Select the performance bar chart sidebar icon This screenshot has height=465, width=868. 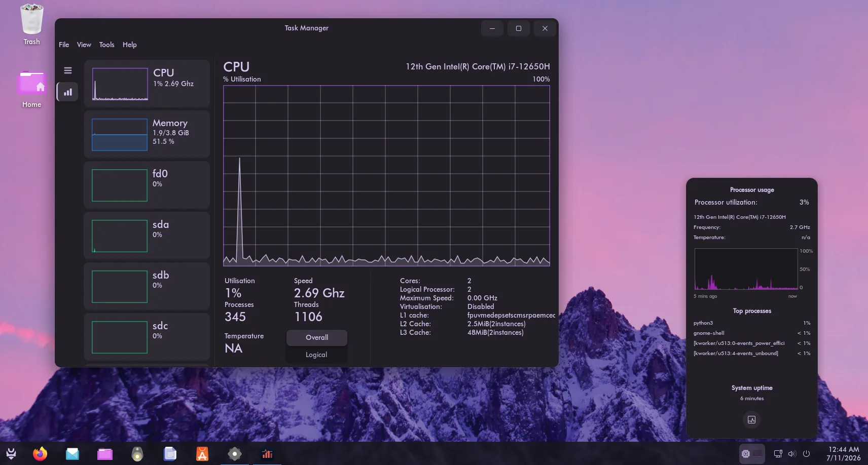pos(67,92)
